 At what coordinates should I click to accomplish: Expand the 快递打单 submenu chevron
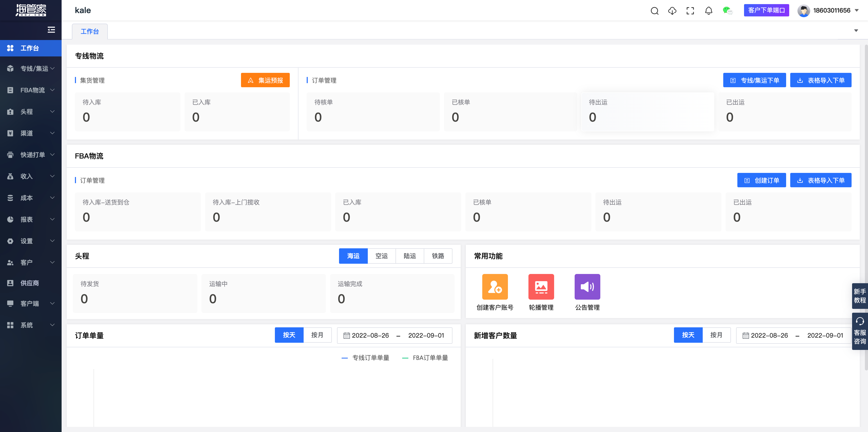tap(52, 154)
